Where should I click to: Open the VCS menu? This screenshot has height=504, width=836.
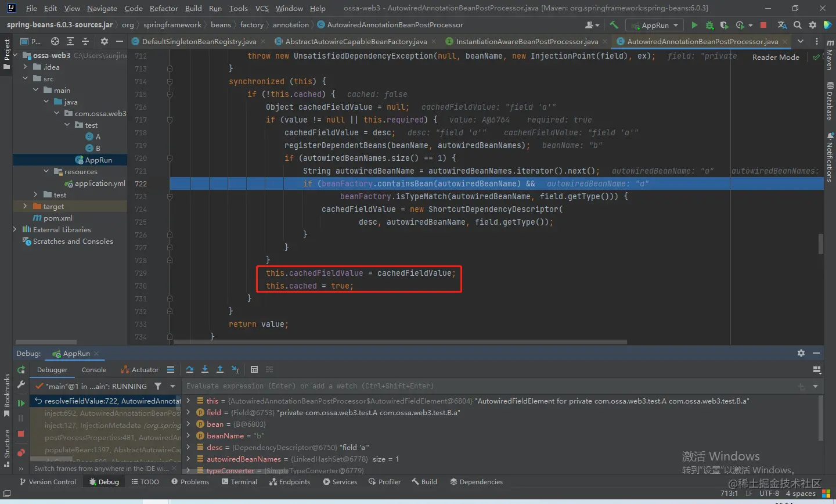pos(262,8)
